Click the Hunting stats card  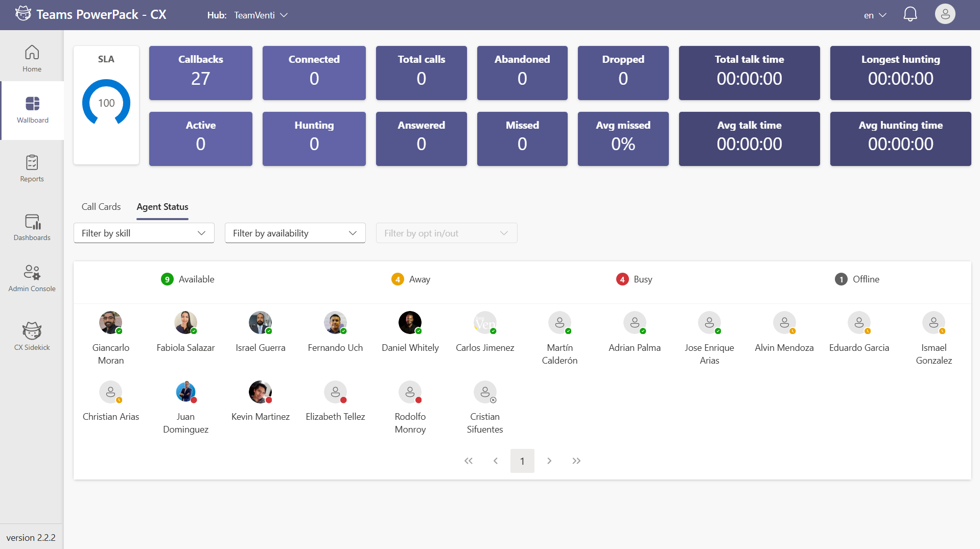tap(314, 139)
